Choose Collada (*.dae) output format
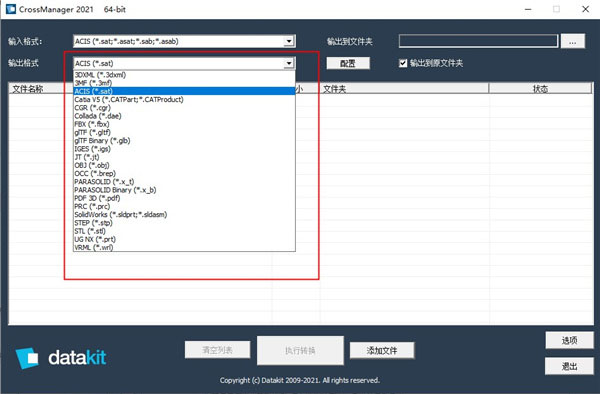 pyautogui.click(x=184, y=116)
